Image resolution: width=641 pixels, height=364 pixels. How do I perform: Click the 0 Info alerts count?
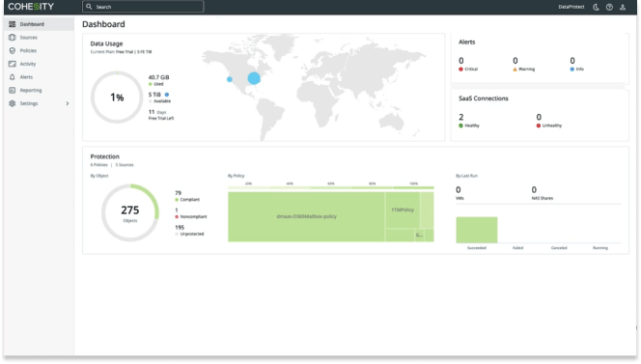572,61
